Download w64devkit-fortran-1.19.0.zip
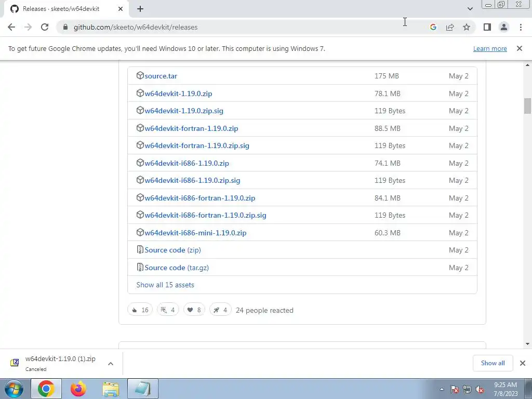 pos(191,129)
